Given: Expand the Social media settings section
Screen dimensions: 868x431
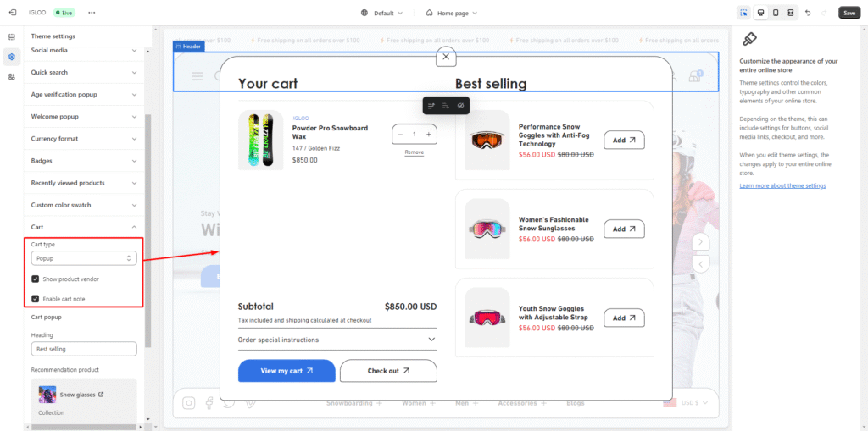Looking at the screenshot, I should [x=84, y=51].
